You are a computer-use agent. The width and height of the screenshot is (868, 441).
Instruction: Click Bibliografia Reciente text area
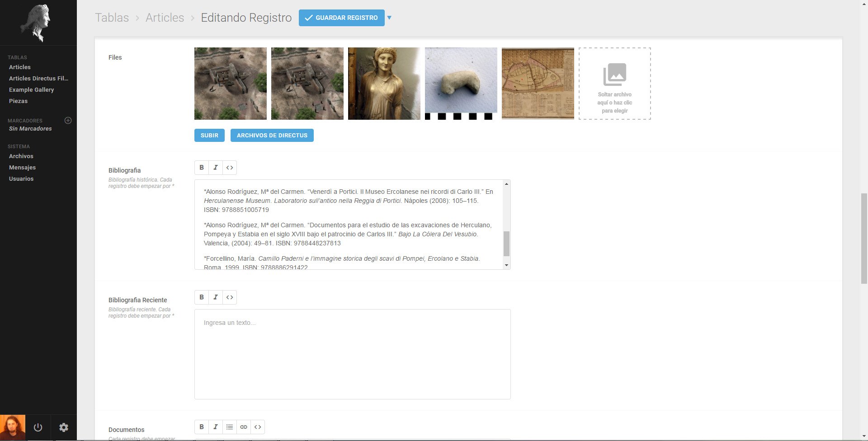[353, 354]
